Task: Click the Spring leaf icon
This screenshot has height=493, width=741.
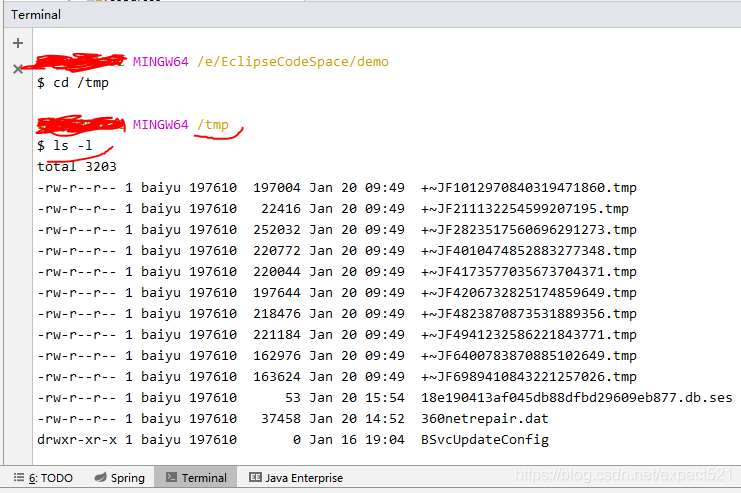Action: point(100,477)
